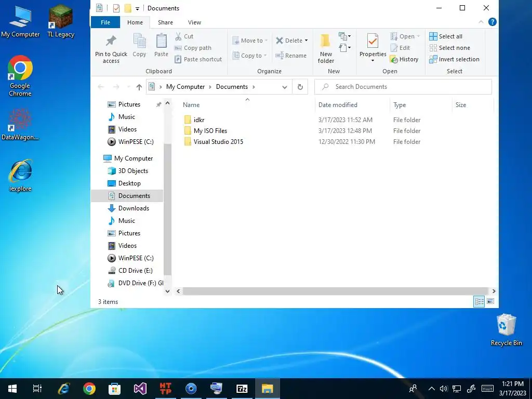This screenshot has width=532, height=399.
Task: Click the Windows Start button
Action: (12, 389)
